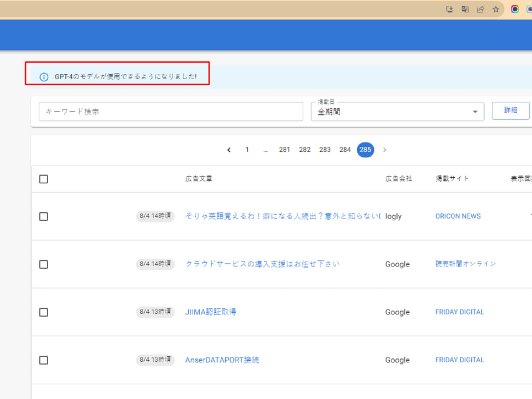Select current page 285
The height and width of the screenshot is (399, 532).
[x=365, y=149]
